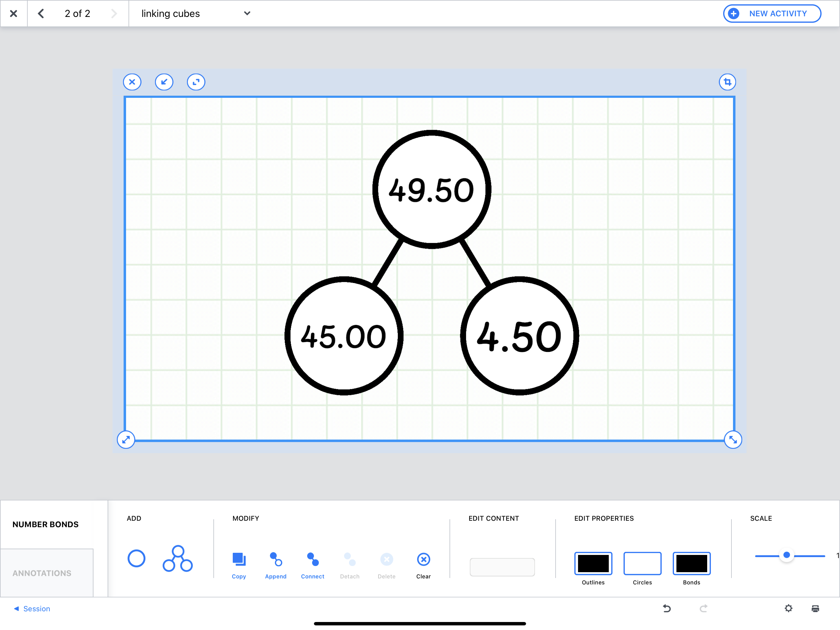Click the Append tool
Viewport: 840px width, 630px height.
(x=276, y=565)
